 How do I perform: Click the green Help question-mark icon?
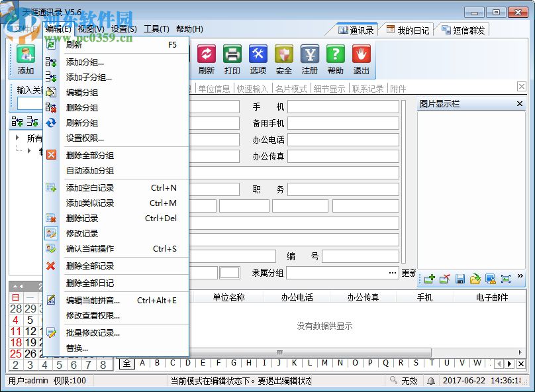point(336,54)
